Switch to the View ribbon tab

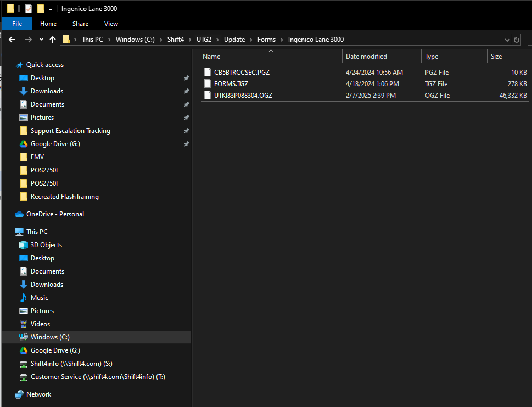(111, 24)
